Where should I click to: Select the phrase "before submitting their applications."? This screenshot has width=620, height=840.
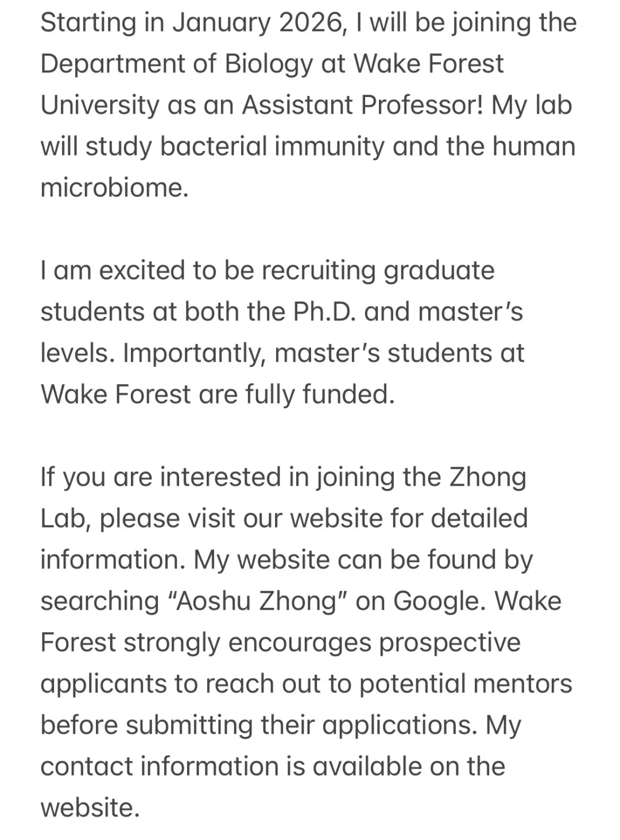pyautogui.click(x=259, y=726)
